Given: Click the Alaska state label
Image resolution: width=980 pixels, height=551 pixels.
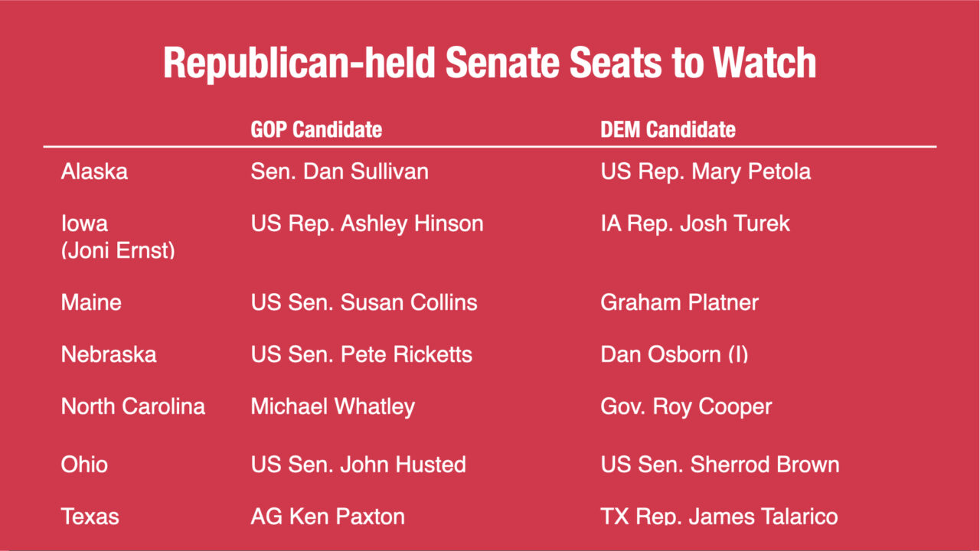Looking at the screenshot, I should [94, 171].
